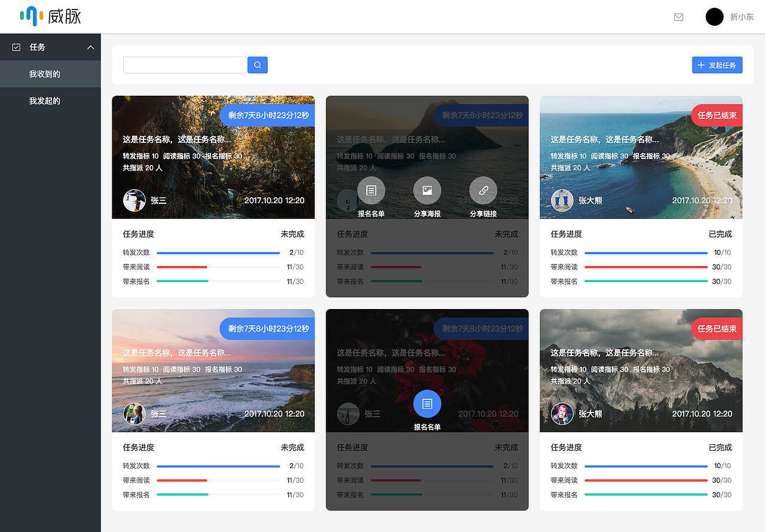Viewport: 765px width, 532px height.
Task: Click 转发次数 progress bar under mountain card
Action: [646, 466]
